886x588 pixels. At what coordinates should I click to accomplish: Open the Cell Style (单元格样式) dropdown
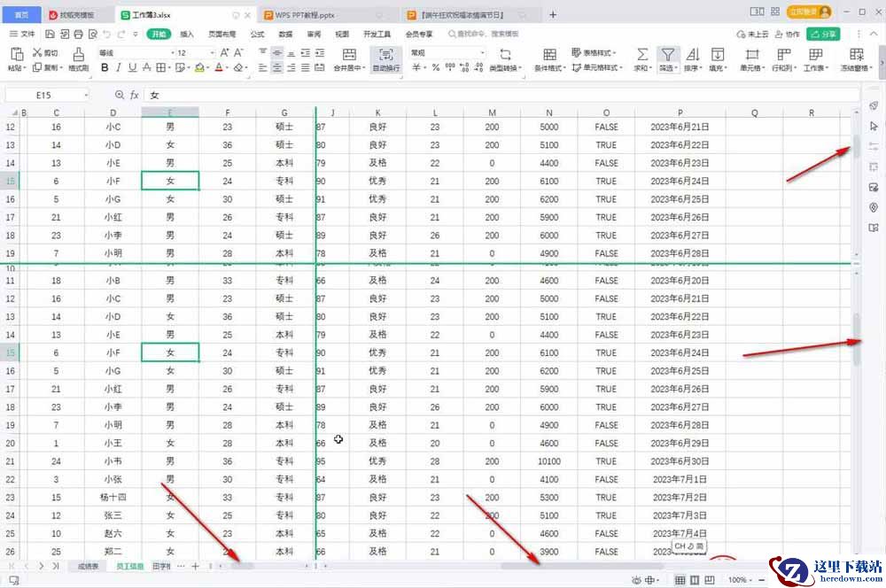pos(596,68)
